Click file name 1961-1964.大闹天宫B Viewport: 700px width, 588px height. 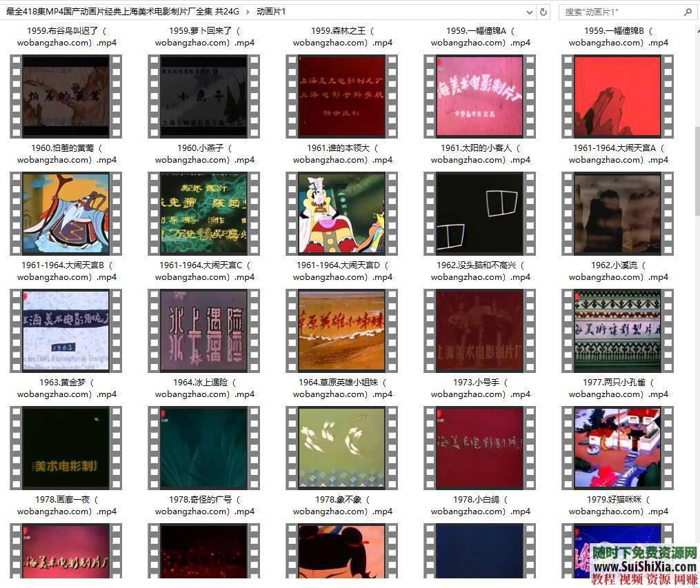pyautogui.click(x=66, y=271)
